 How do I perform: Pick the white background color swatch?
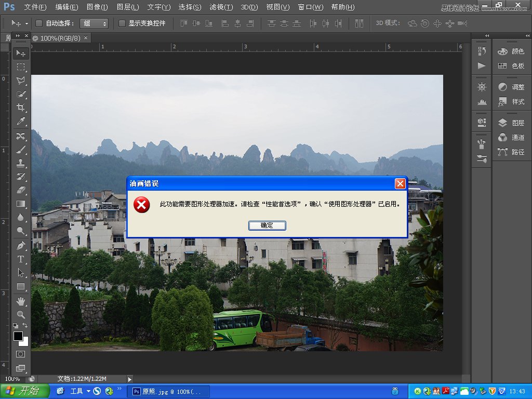tap(25, 343)
